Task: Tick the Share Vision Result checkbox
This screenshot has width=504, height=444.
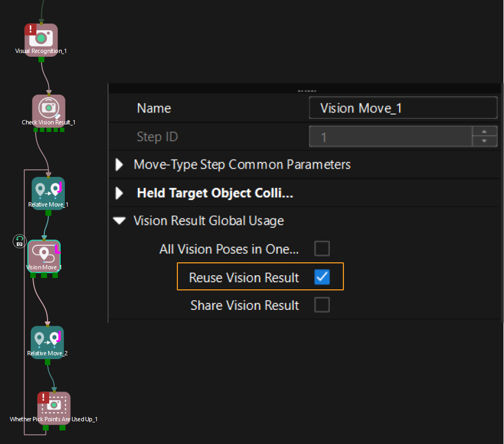Action: (322, 305)
